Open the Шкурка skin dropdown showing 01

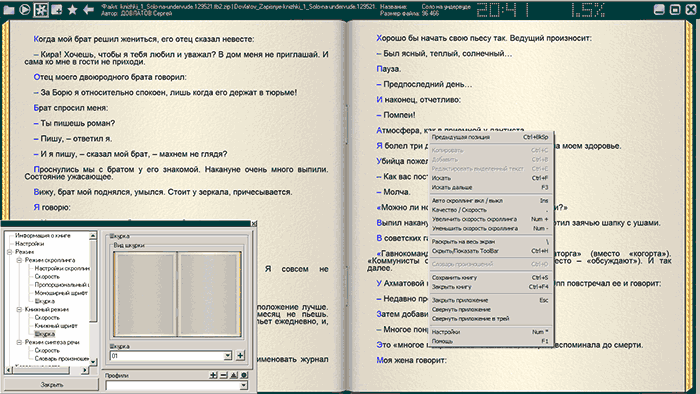228,356
